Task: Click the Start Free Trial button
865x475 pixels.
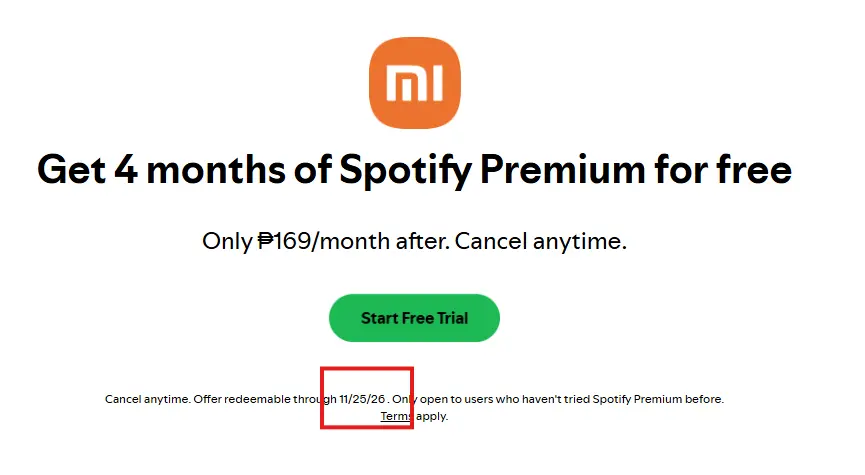Action: click(414, 318)
